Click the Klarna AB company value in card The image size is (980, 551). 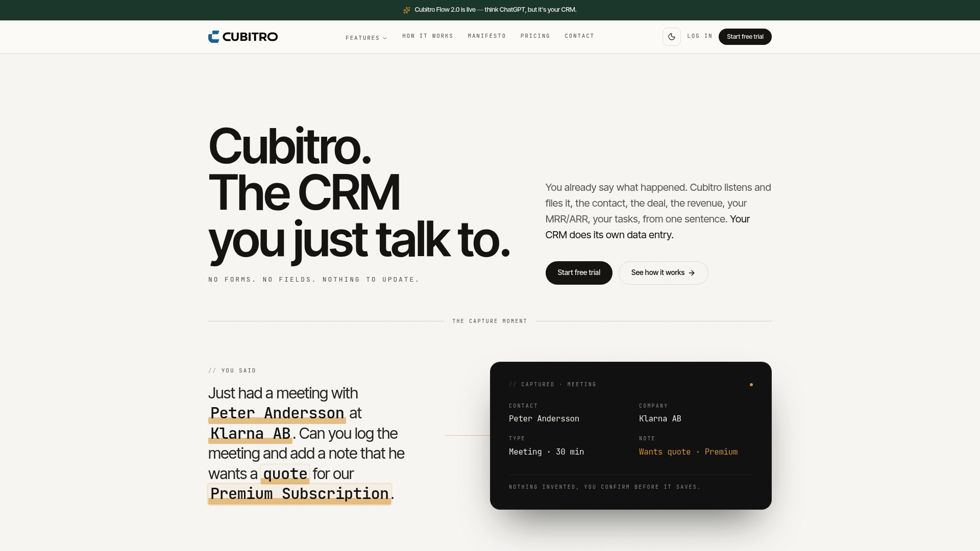[x=660, y=419]
